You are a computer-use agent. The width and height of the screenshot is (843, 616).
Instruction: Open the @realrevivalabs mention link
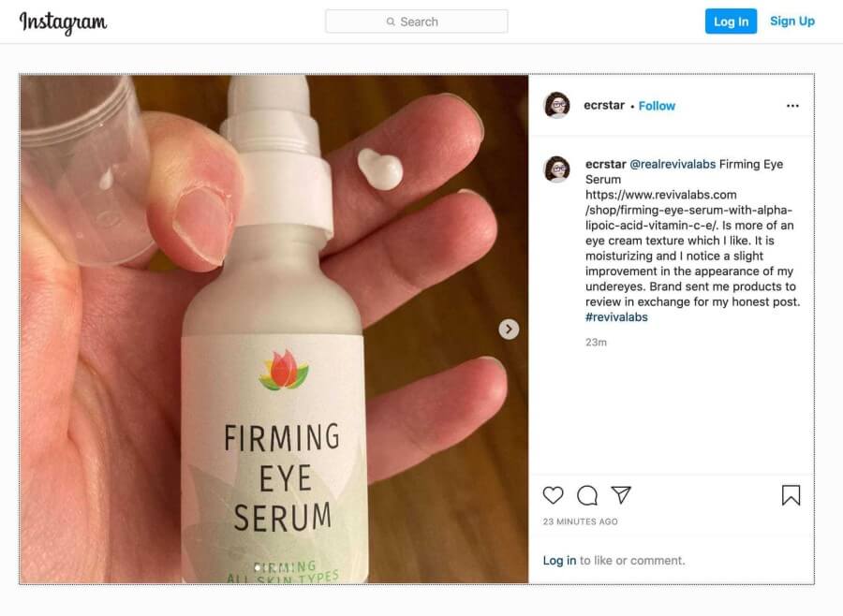(673, 164)
